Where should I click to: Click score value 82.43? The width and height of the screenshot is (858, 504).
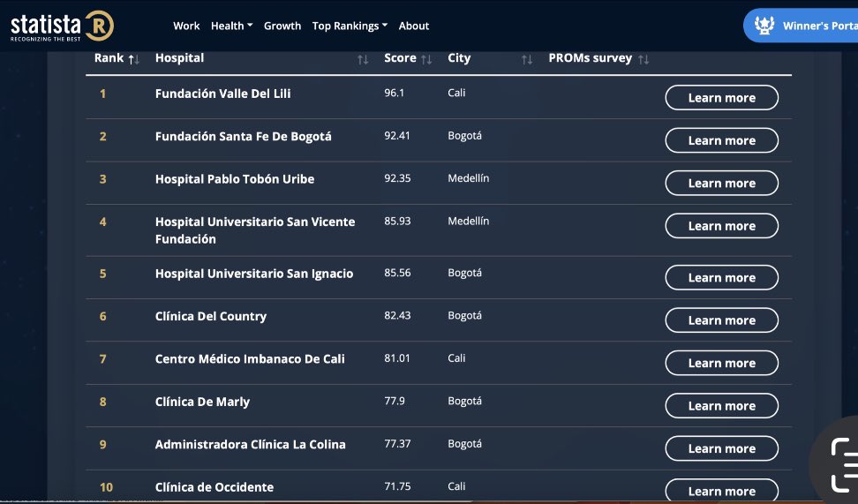point(397,315)
